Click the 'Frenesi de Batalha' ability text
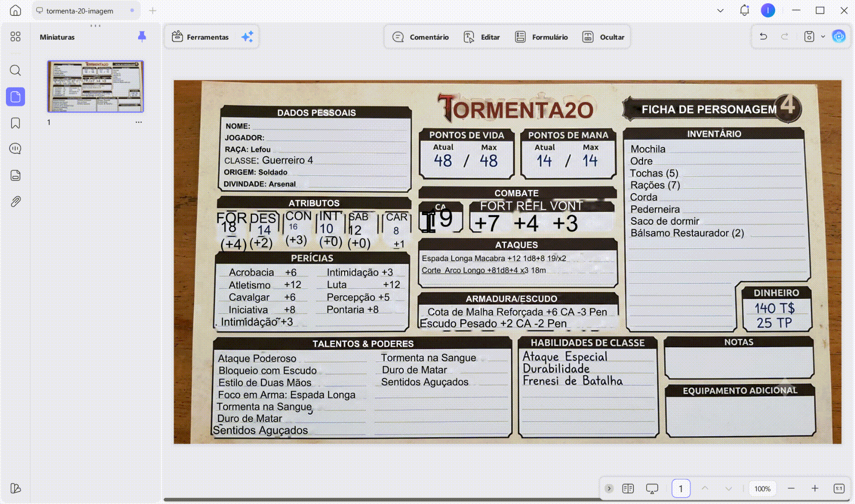855x504 pixels. pos(572,381)
